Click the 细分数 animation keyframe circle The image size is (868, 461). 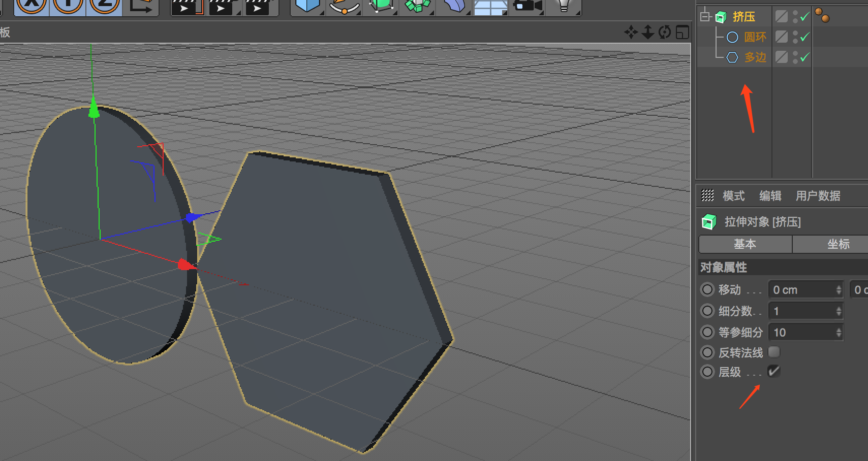point(707,311)
